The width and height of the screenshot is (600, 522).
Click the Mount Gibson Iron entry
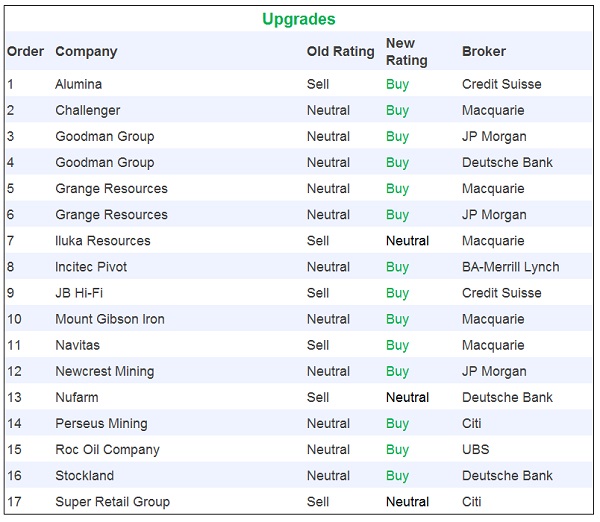coord(110,319)
